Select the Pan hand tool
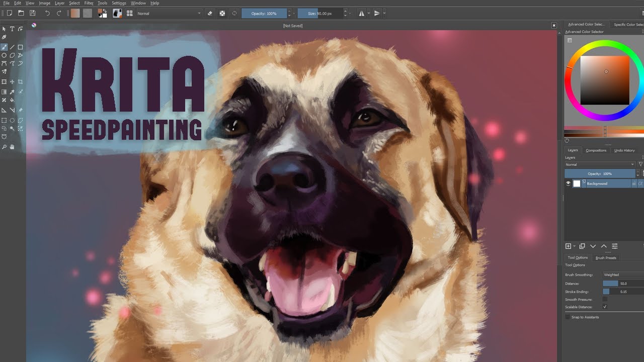The image size is (644, 362). pyautogui.click(x=12, y=147)
